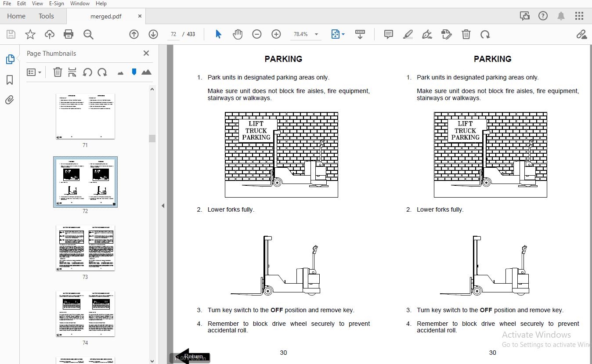Switch to the Tools tab

[x=46, y=16]
